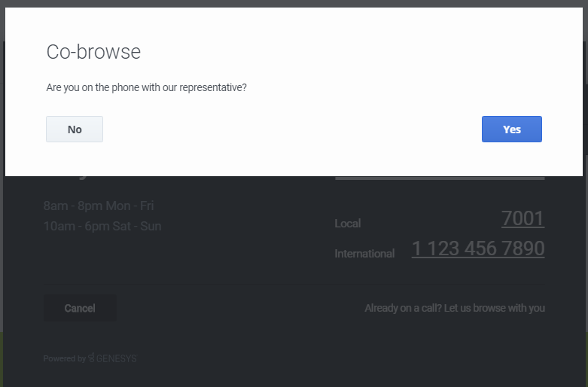Click the 'Powered by' text
The width and height of the screenshot is (588, 387).
pos(64,359)
